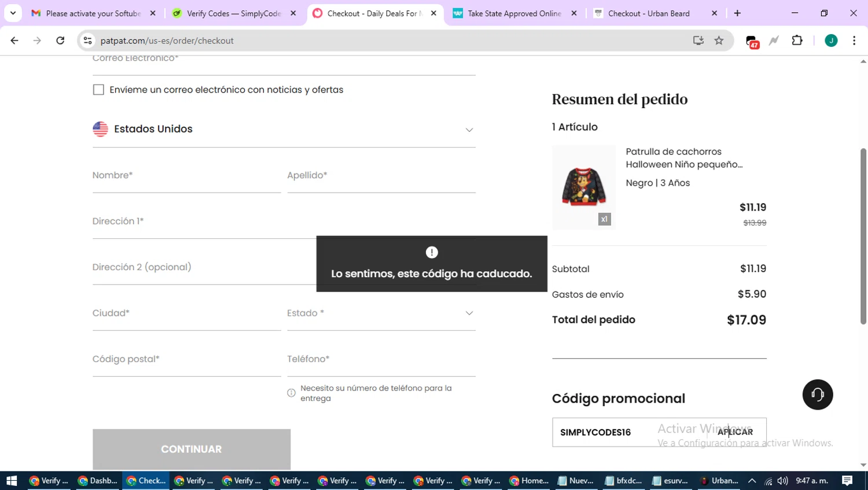Viewport: 868px width, 490px height.
Task: Open the extension with red 47 badge
Action: tap(752, 42)
